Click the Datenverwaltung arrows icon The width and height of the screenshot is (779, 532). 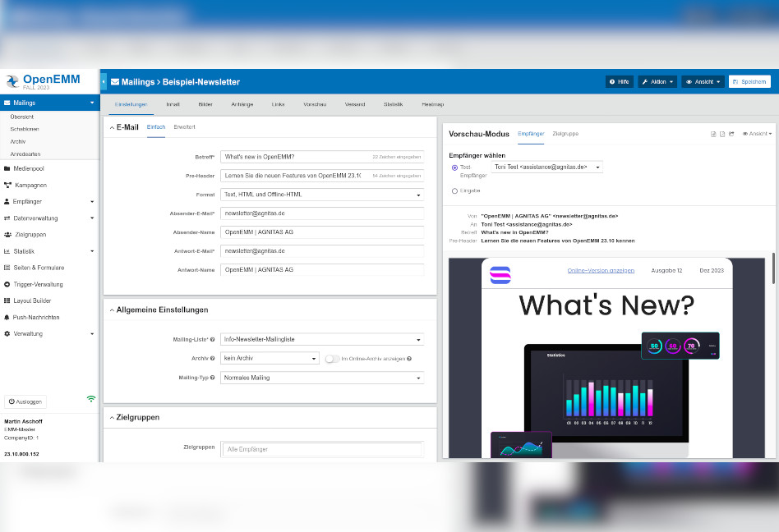click(7, 218)
